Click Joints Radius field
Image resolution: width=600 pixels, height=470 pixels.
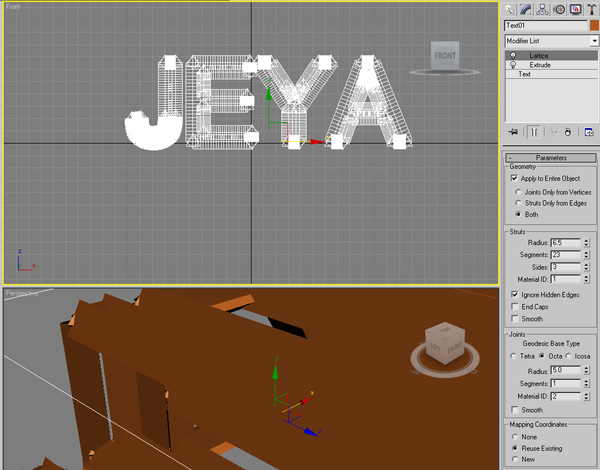click(x=566, y=370)
